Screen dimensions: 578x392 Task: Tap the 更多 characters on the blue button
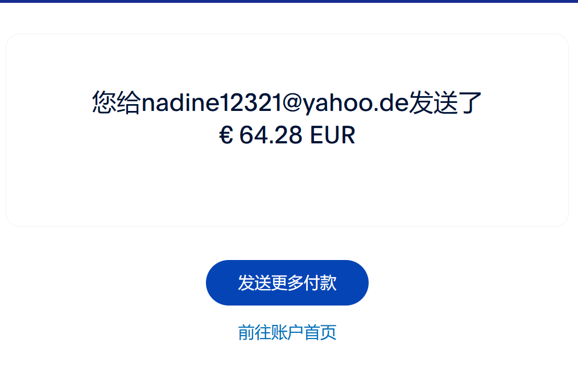(x=287, y=283)
